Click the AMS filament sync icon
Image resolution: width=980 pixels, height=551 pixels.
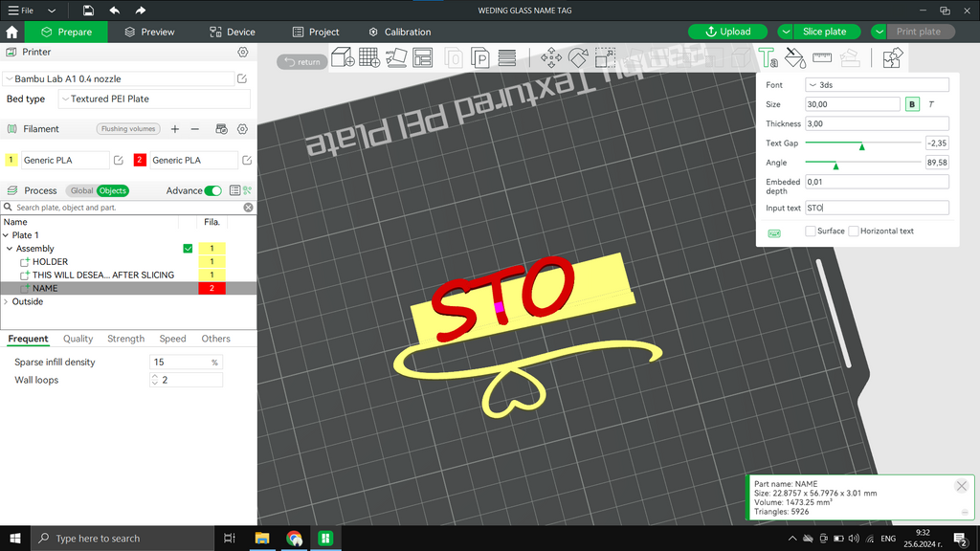(221, 129)
